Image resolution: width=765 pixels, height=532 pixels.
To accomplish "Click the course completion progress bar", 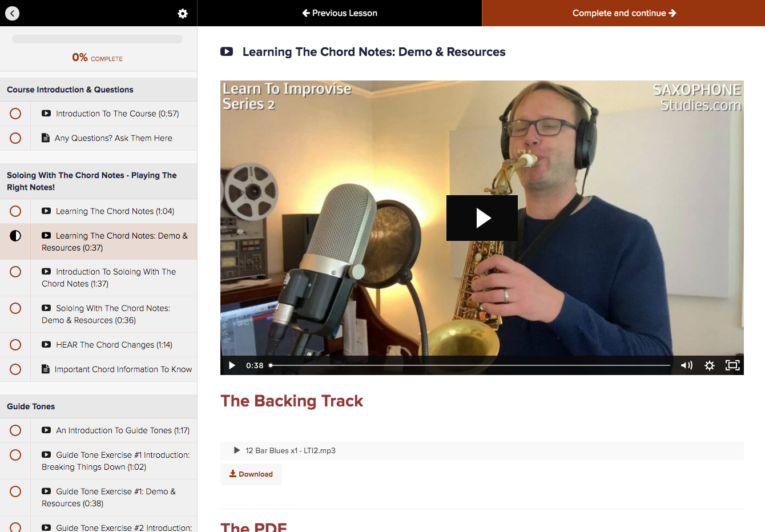I will coord(97,39).
